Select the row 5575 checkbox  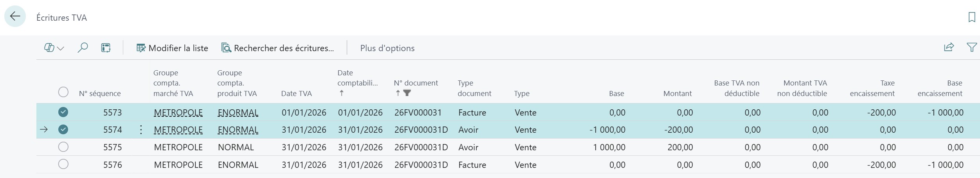(x=63, y=147)
